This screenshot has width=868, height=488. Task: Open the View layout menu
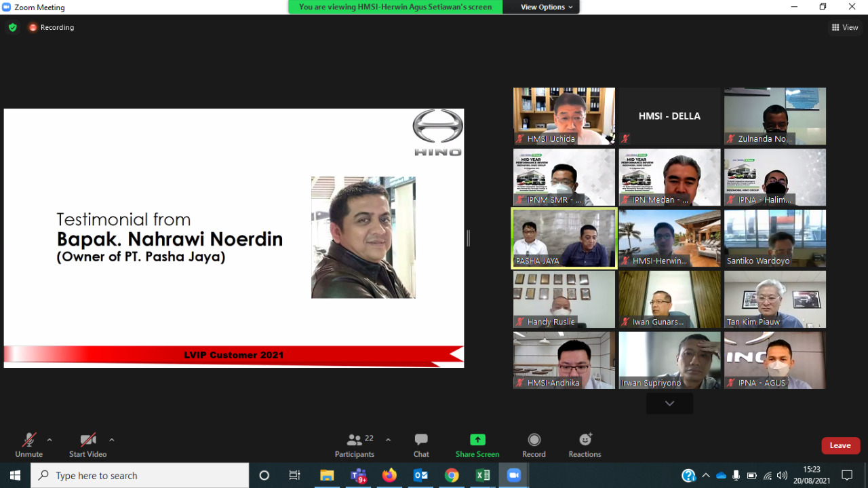pyautogui.click(x=845, y=27)
